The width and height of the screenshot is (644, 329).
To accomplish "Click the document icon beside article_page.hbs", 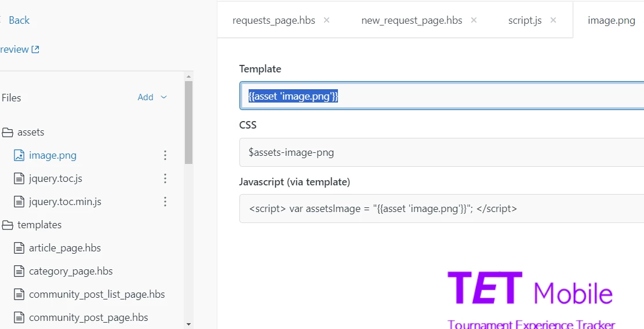I will (19, 248).
